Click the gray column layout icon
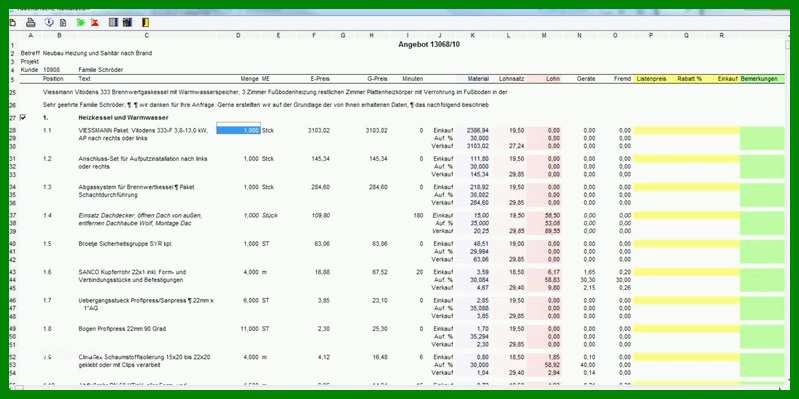799x399 pixels. tap(114, 22)
